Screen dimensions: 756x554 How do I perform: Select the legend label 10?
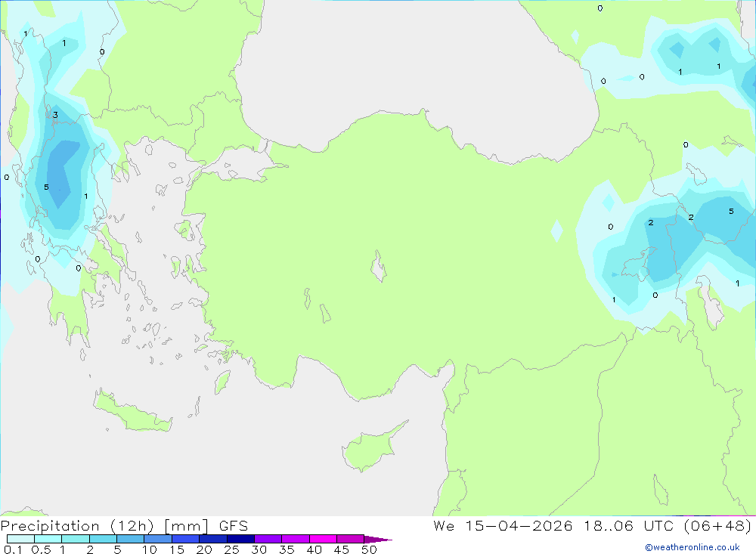tap(150, 549)
